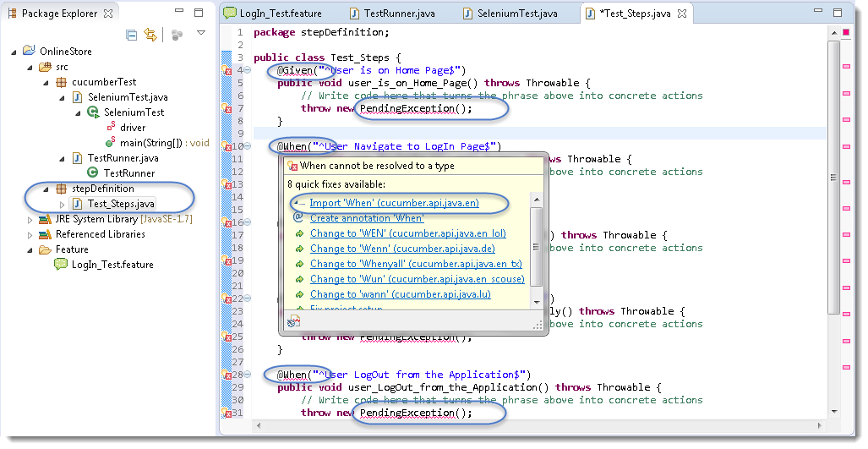Image resolution: width=868 pixels, height=449 pixels.
Task: Click Create annotation 'When' quick fix
Action: click(x=367, y=218)
